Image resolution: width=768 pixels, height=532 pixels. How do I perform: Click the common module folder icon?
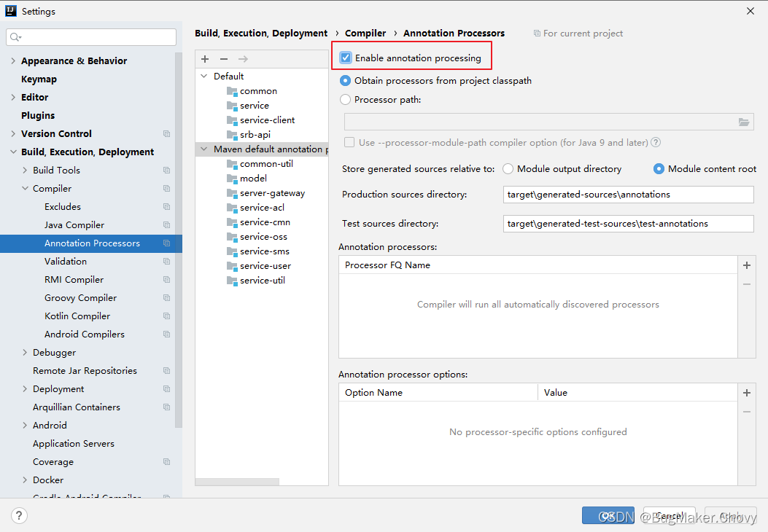click(232, 91)
